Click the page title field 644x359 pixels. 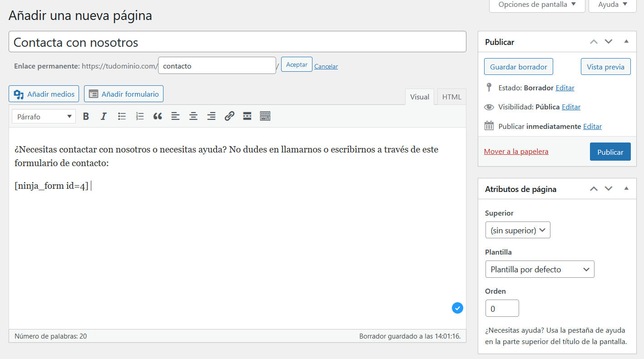pyautogui.click(x=238, y=42)
